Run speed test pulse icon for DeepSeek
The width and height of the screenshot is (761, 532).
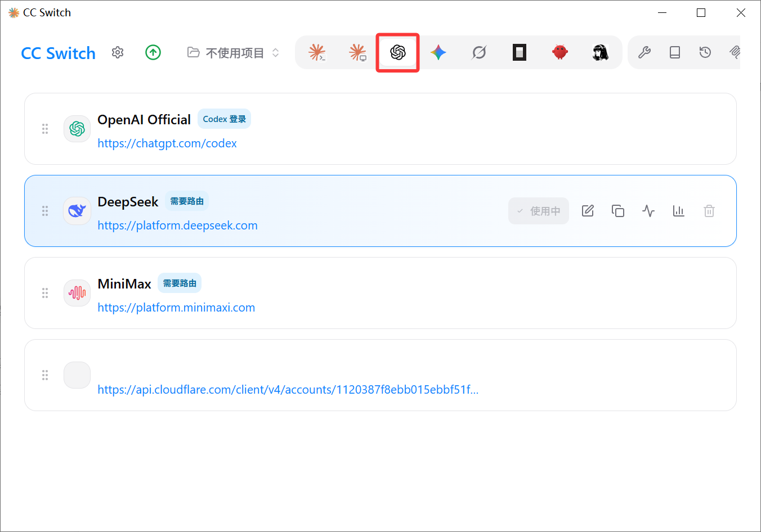point(648,211)
